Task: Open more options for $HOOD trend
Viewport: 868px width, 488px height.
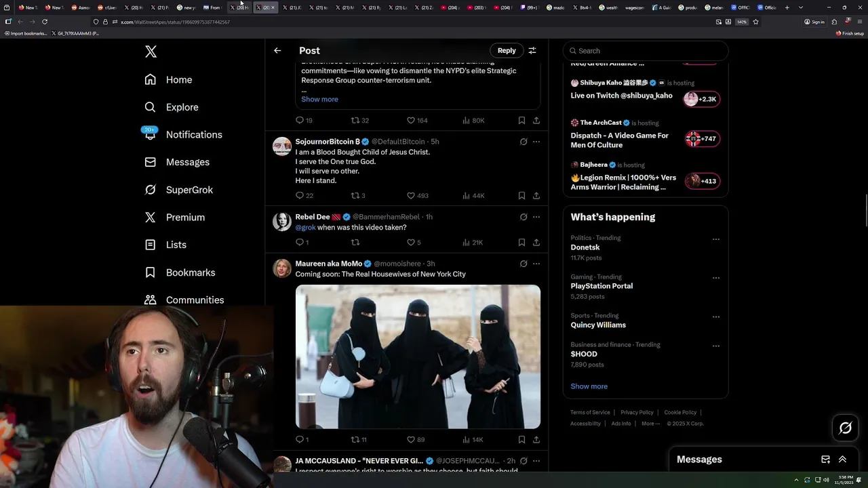Action: pos(715,346)
